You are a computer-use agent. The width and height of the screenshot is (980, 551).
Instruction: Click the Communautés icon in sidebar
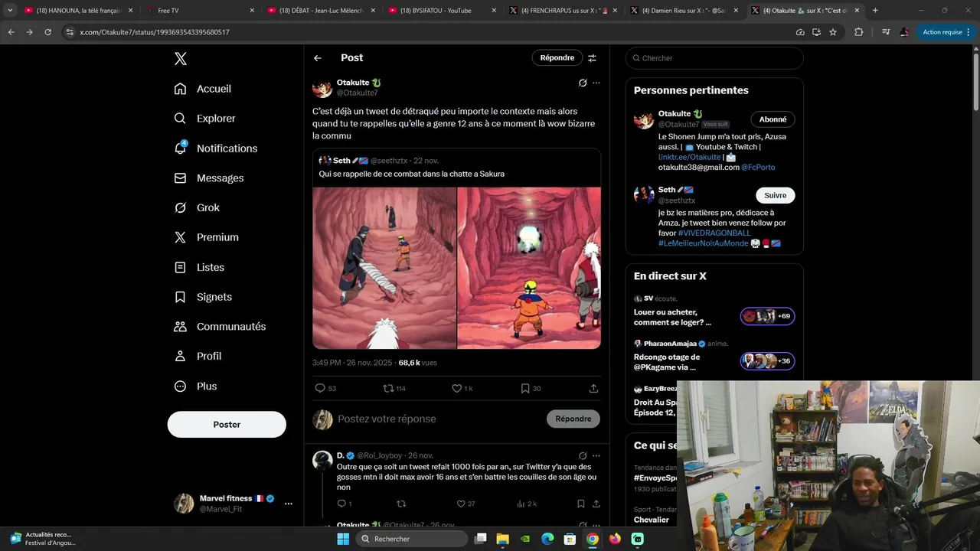point(180,327)
